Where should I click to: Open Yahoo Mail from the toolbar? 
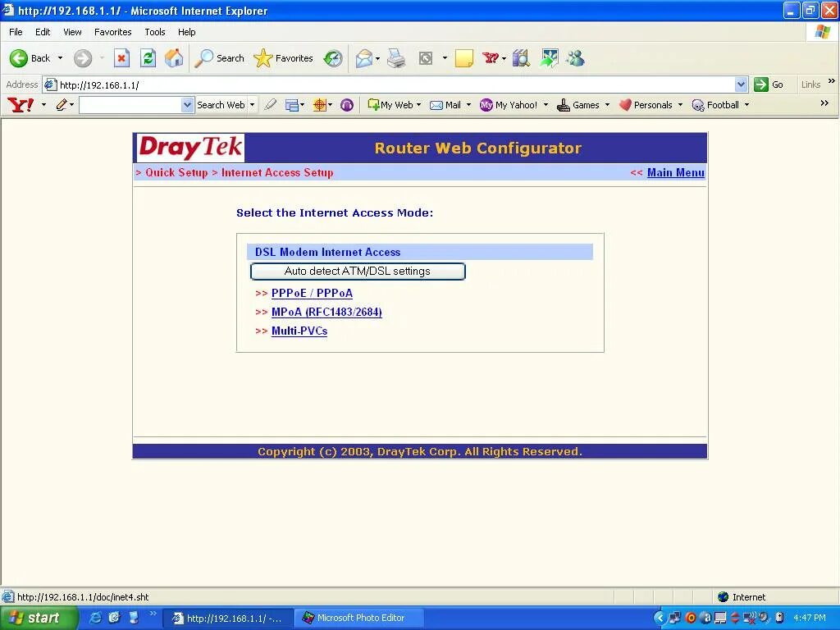pyautogui.click(x=445, y=105)
